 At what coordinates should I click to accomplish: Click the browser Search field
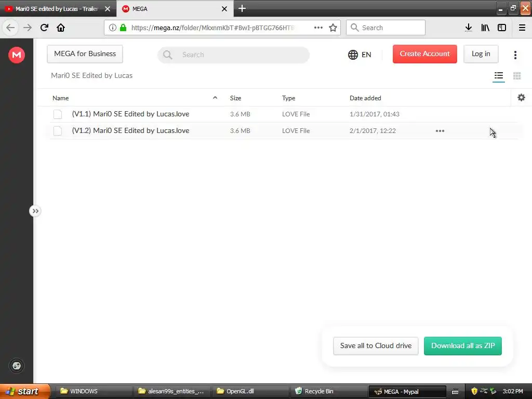coord(386,28)
